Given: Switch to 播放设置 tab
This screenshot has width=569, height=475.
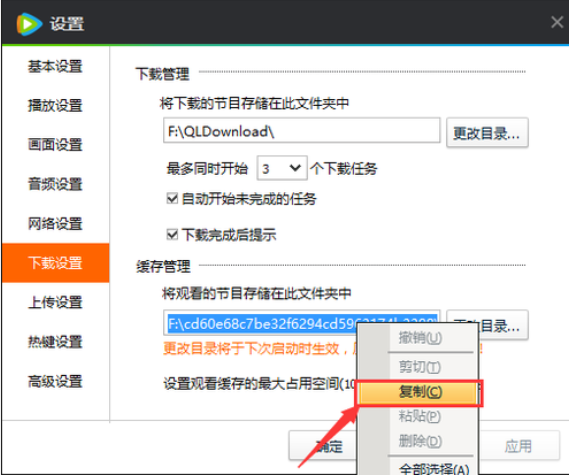Looking at the screenshot, I should coord(55,106).
